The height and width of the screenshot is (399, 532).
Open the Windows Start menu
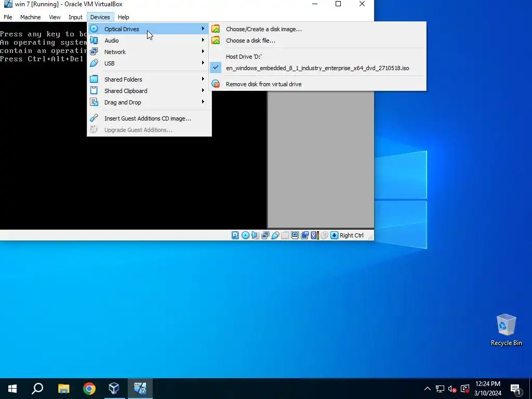tap(12, 388)
